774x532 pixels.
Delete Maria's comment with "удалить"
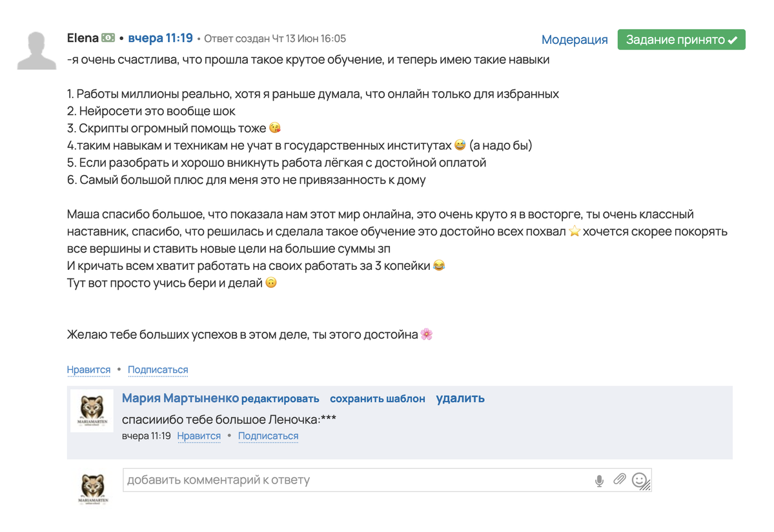point(460,398)
